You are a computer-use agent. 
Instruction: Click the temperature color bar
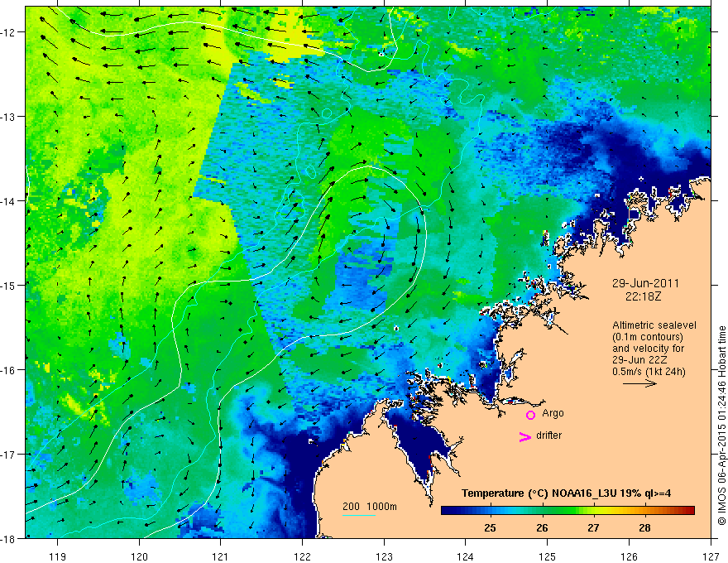[568, 511]
